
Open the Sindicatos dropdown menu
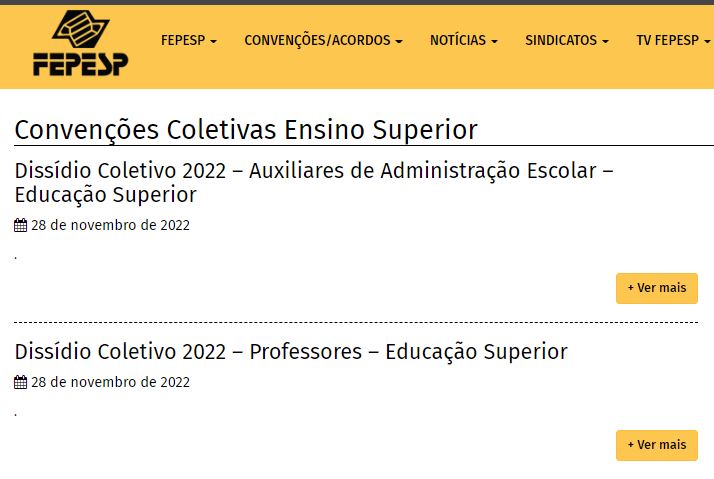566,40
